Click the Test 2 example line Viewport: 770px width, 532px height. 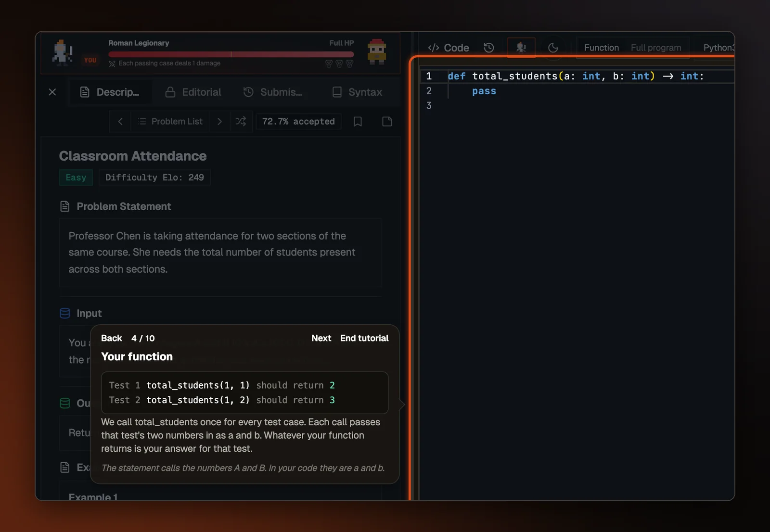click(x=222, y=400)
